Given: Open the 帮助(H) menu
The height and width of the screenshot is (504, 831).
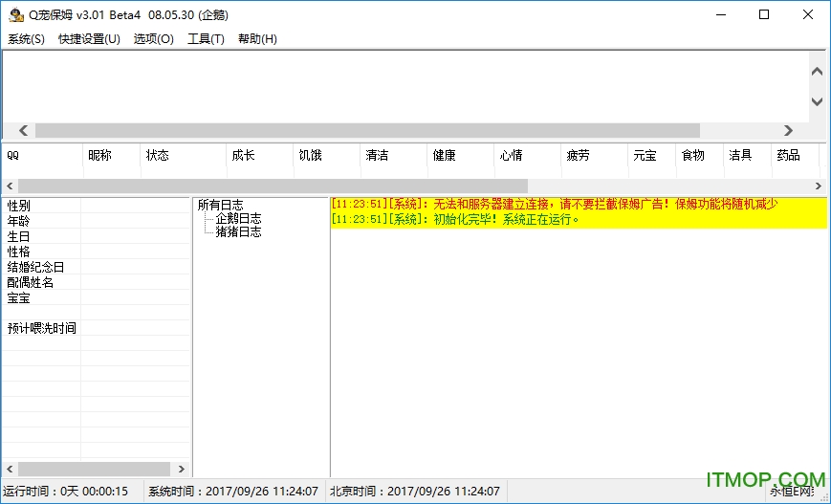Looking at the screenshot, I should click(x=257, y=39).
